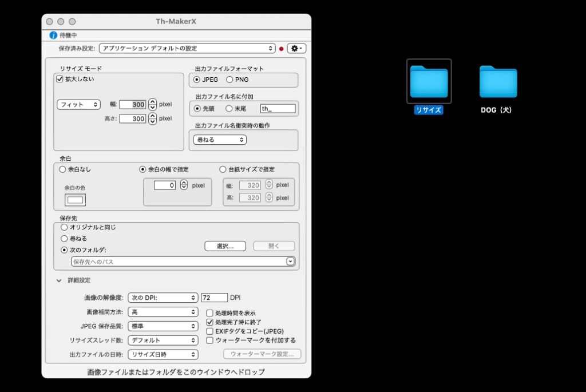Open the リサイズ folder on desktop
586x392 pixels.
[x=429, y=82]
